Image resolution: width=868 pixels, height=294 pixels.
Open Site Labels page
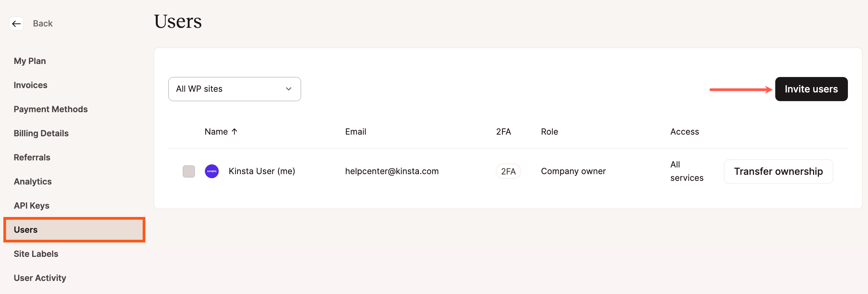[x=36, y=253]
